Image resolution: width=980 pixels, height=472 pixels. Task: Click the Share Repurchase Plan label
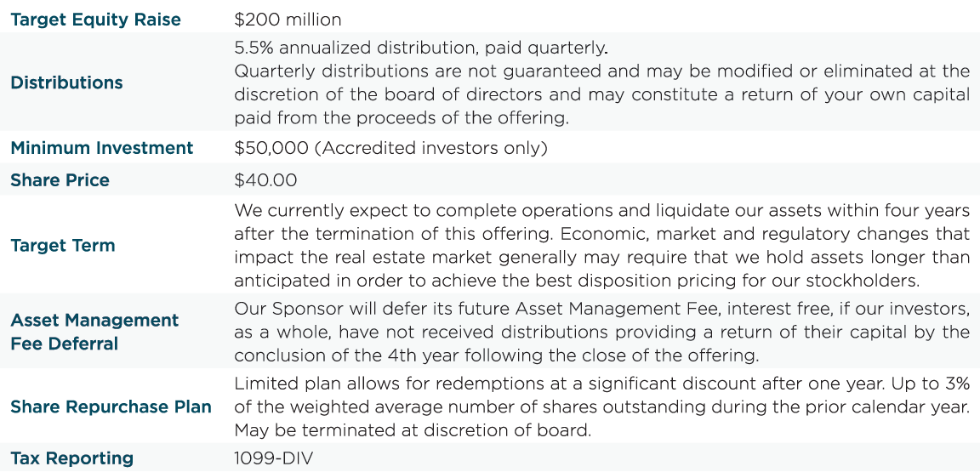tap(111, 407)
